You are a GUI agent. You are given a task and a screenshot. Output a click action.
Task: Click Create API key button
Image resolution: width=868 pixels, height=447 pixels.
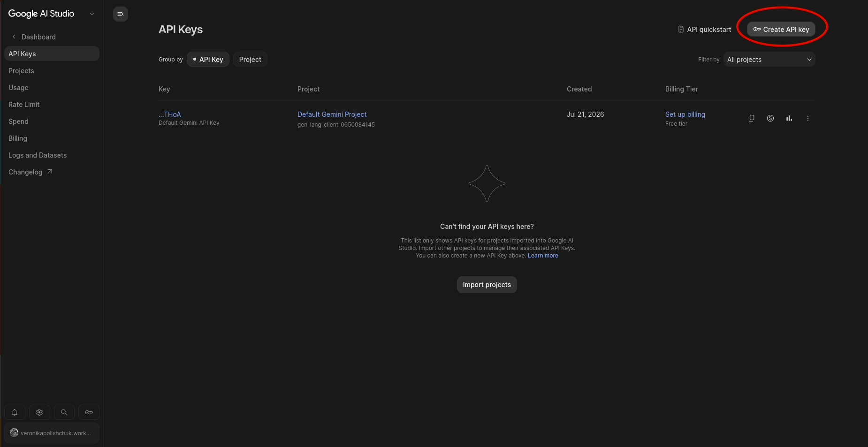(781, 30)
